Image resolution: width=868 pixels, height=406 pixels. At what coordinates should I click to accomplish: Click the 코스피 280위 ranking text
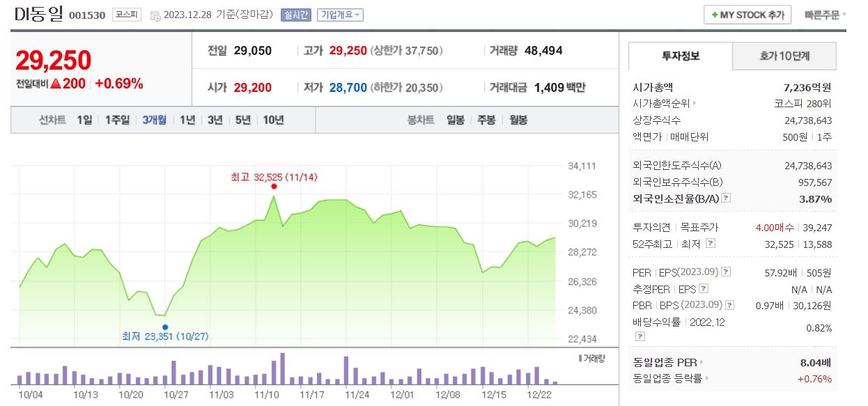(x=803, y=104)
